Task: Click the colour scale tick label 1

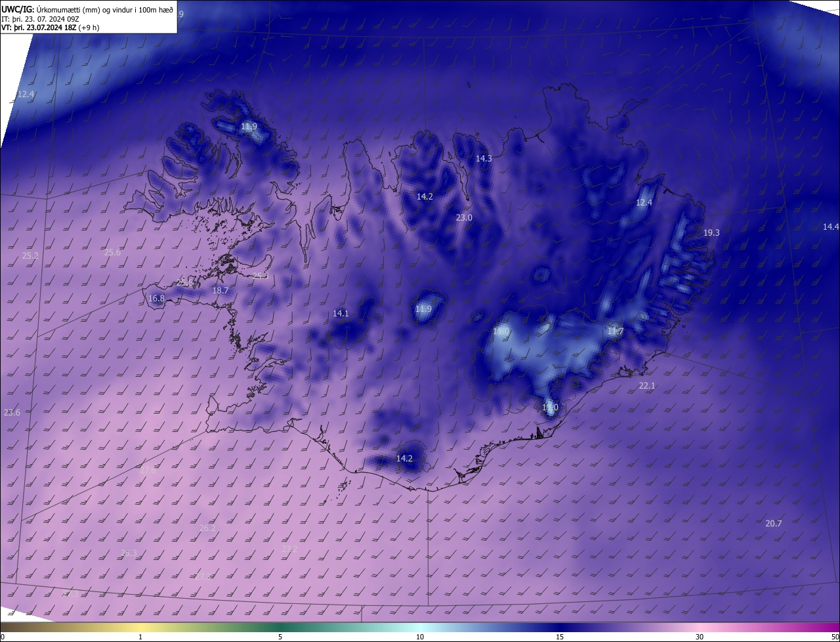Action: (x=140, y=637)
